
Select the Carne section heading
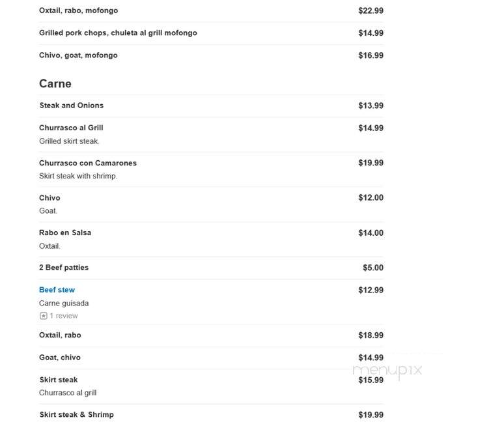55,83
